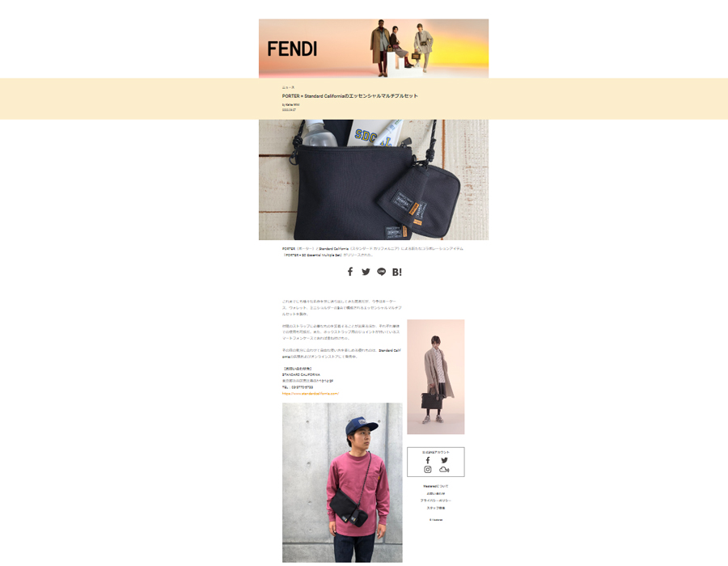View photo of man wearing pink shirt

tap(342, 483)
